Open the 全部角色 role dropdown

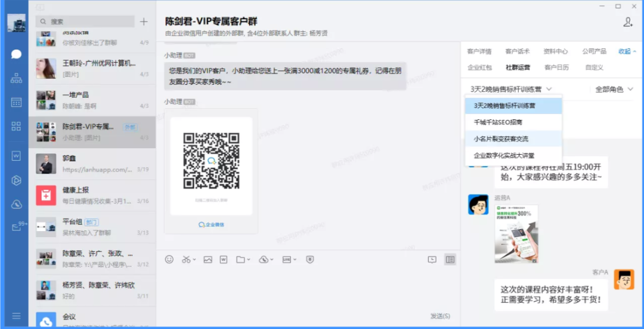click(614, 89)
